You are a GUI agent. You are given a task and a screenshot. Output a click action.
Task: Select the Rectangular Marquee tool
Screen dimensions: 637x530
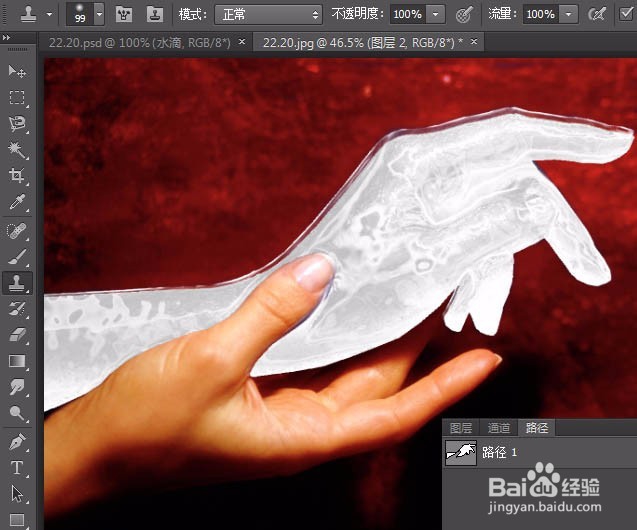click(17, 97)
